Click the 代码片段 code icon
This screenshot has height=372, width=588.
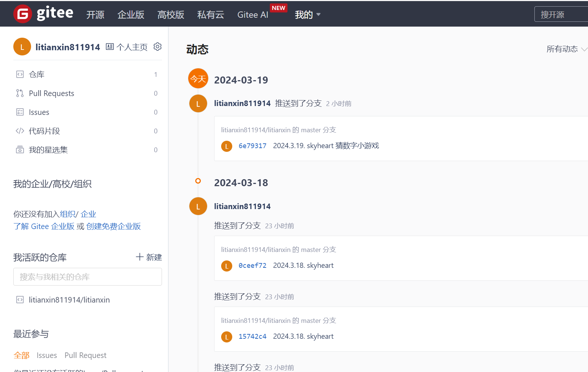[20, 131]
